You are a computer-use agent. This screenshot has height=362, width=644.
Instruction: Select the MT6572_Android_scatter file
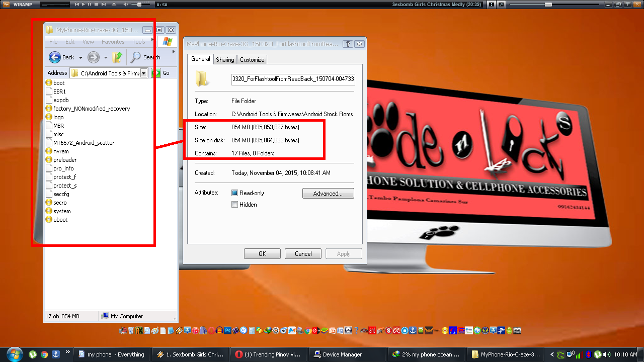coord(84,143)
